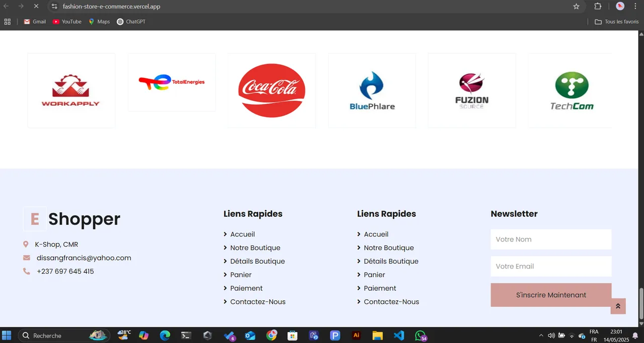The width and height of the screenshot is (644, 343).
Task: Focus the Votre Nom newsletter field
Action: click(x=551, y=239)
